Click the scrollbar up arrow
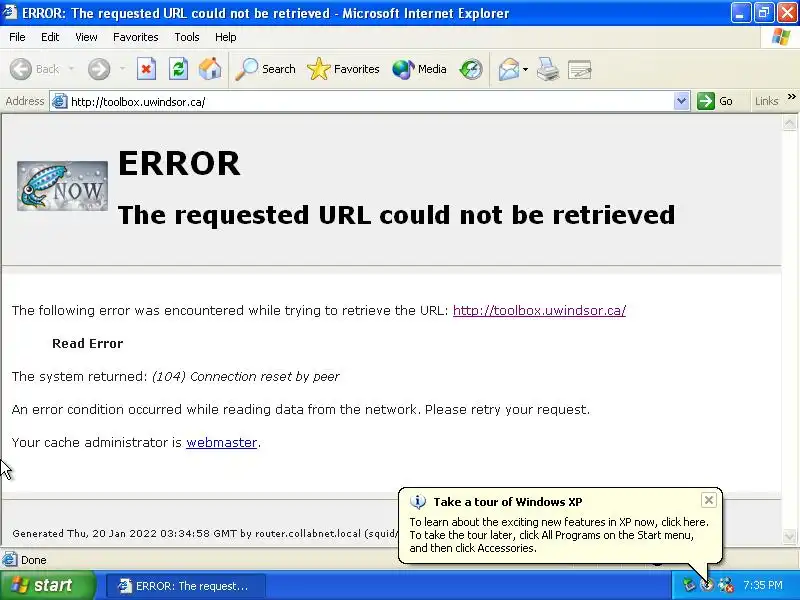Image resolution: width=800 pixels, height=600 pixels. click(789, 122)
